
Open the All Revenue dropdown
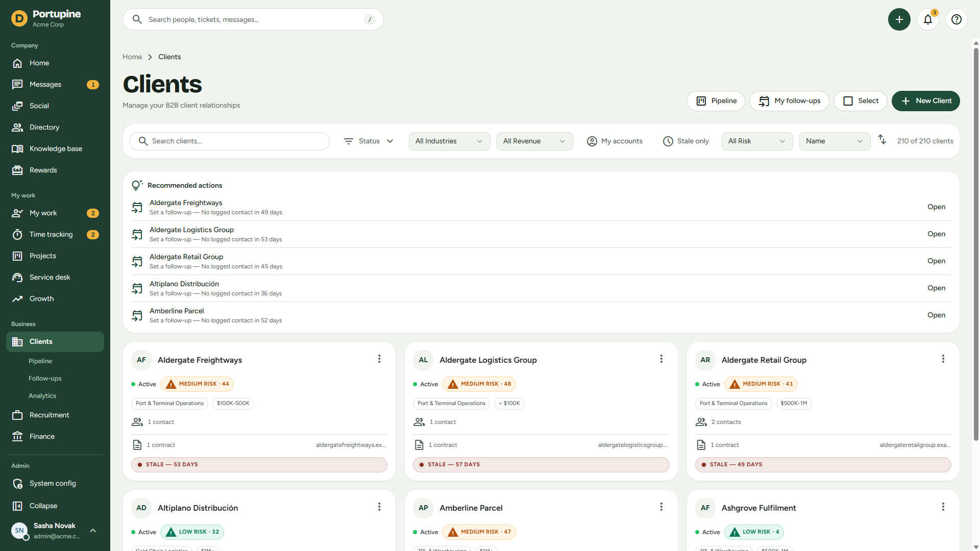pos(534,141)
